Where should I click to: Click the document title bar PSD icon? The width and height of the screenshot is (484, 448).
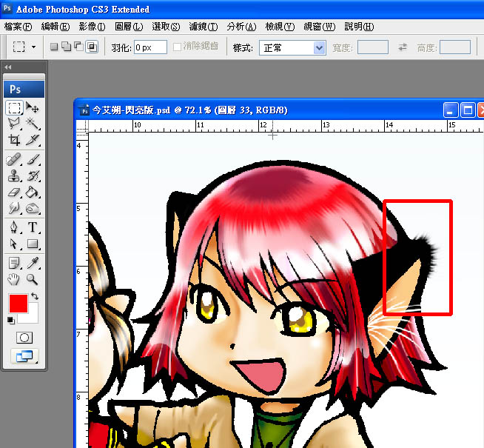point(84,110)
